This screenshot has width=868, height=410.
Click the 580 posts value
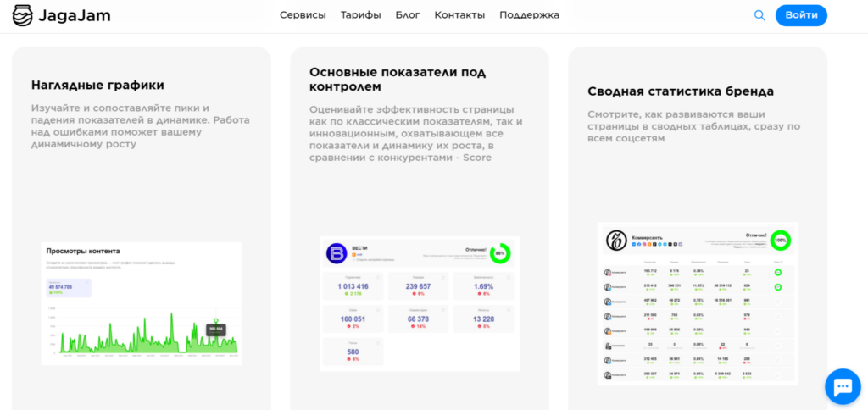tap(353, 352)
